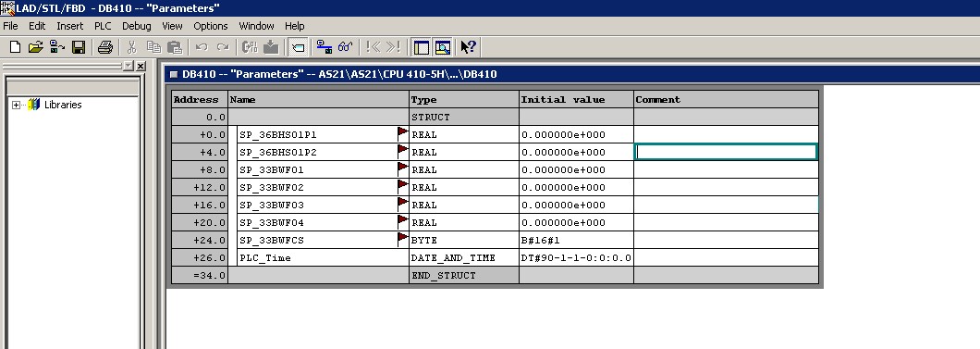Toggle the symbol tag icon in toolbar
The width and height of the screenshot is (980, 349).
point(298,47)
